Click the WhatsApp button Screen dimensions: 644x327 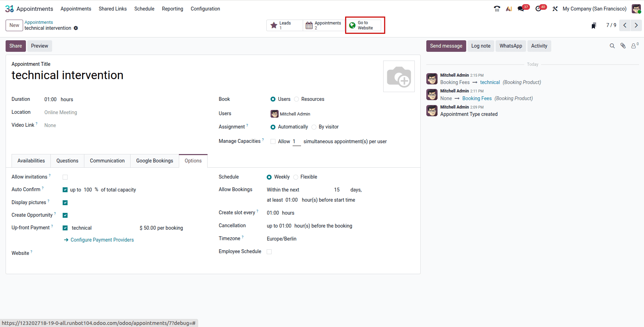pyautogui.click(x=511, y=46)
